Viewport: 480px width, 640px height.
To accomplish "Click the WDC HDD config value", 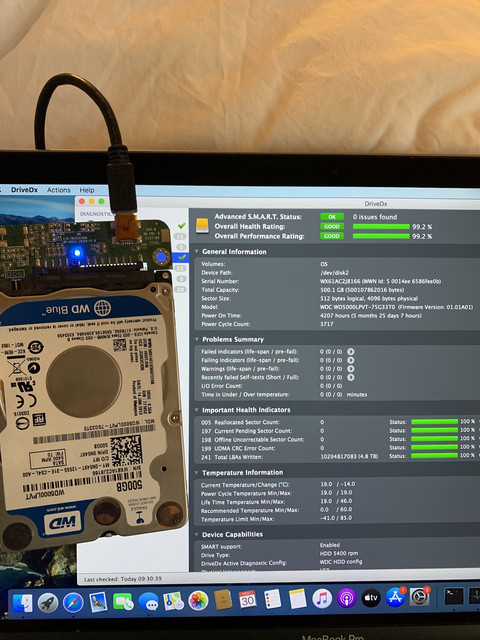I will point(340,562).
